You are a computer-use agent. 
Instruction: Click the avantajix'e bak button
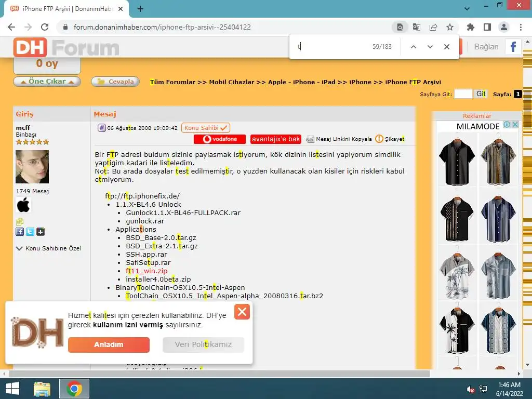[x=276, y=139]
